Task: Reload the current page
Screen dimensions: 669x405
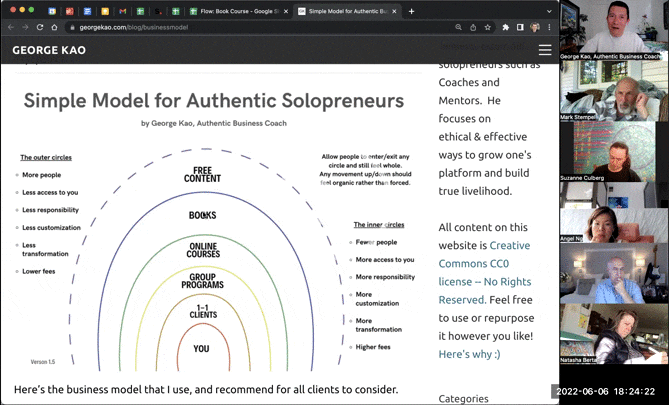Action: pos(40,27)
